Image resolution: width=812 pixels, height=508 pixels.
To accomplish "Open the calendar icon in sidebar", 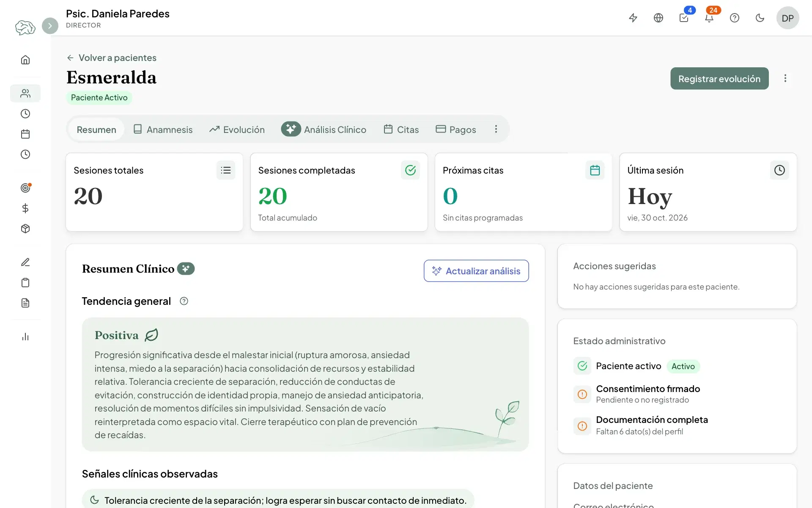I will [25, 134].
